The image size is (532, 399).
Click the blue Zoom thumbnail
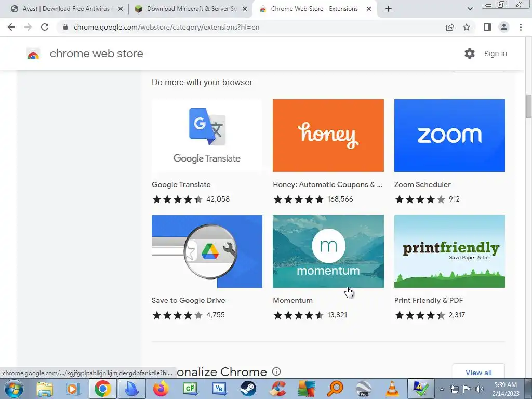(449, 136)
